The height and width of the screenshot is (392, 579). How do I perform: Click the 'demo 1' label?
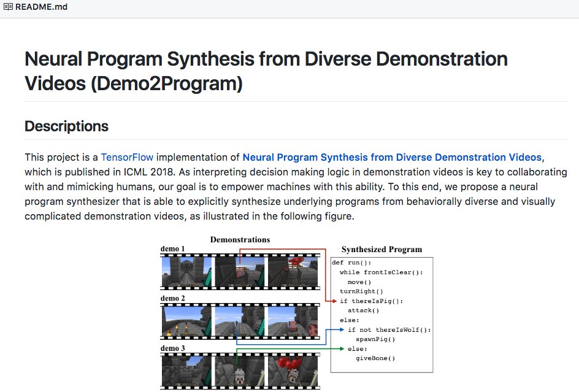tap(172, 248)
